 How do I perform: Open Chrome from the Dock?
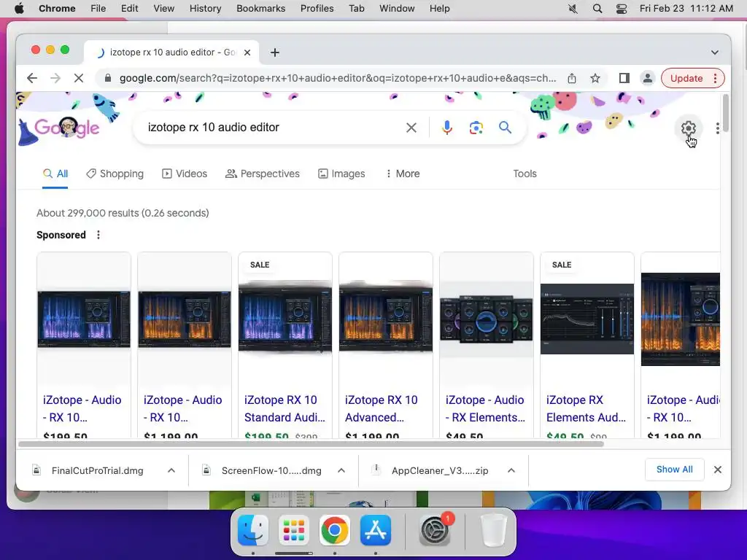click(x=334, y=530)
